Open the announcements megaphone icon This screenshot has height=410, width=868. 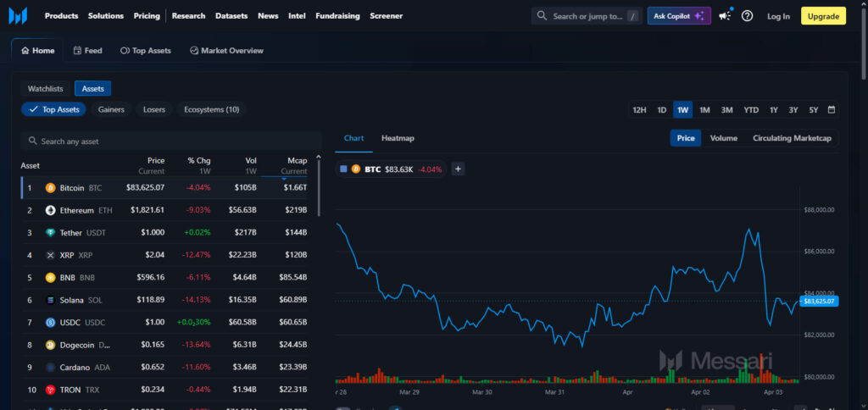[x=725, y=15]
